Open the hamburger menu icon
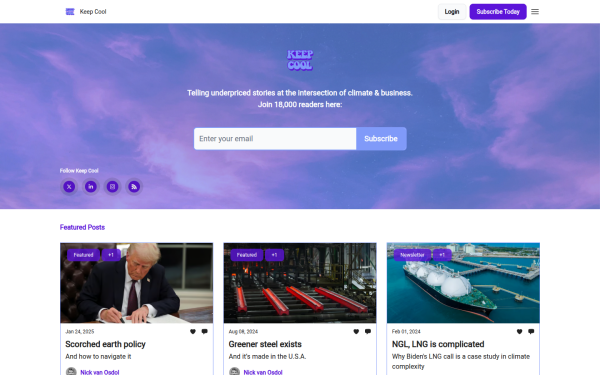 pyautogui.click(x=535, y=12)
